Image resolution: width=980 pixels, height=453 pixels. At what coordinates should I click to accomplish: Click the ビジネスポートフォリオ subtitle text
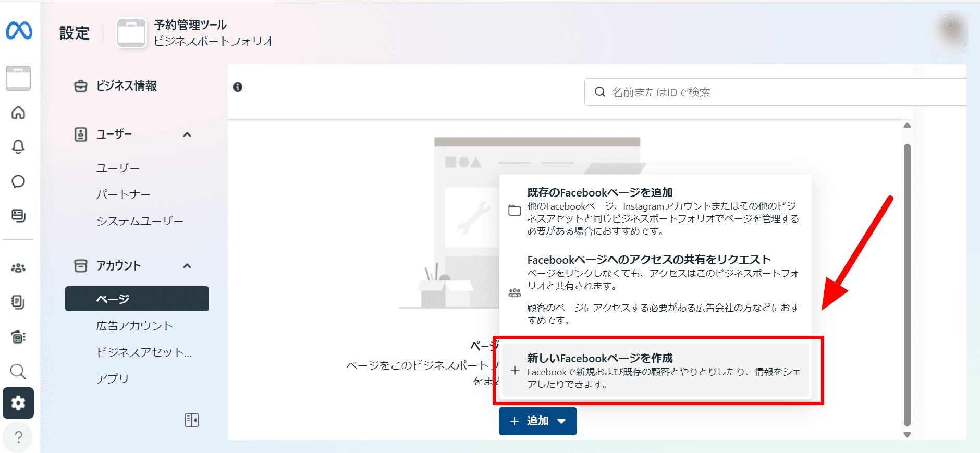[214, 41]
